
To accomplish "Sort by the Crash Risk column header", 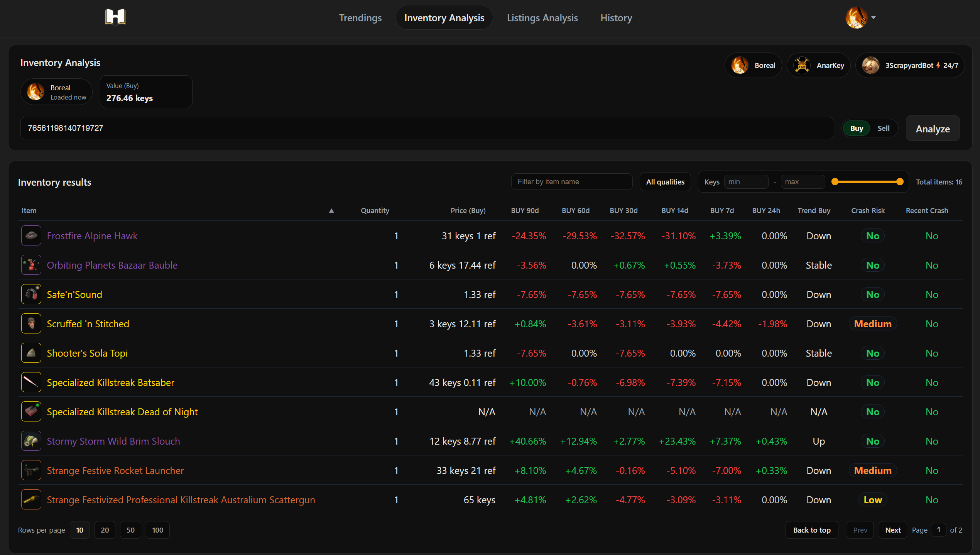I will click(x=868, y=210).
